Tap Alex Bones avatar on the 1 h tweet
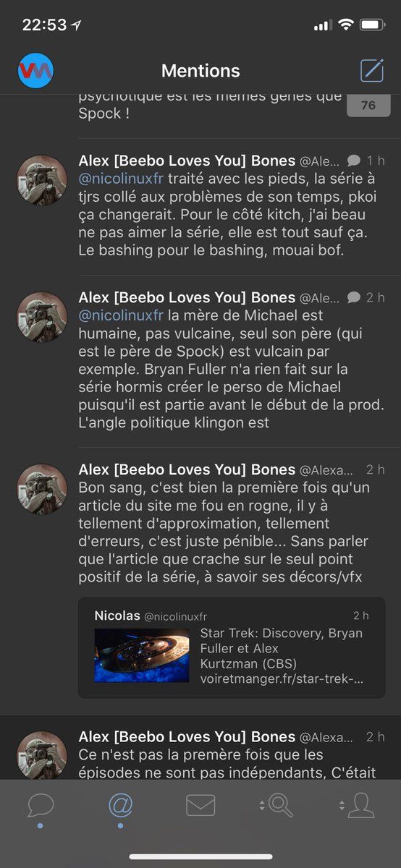The width and height of the screenshot is (401, 868). pos(41,179)
